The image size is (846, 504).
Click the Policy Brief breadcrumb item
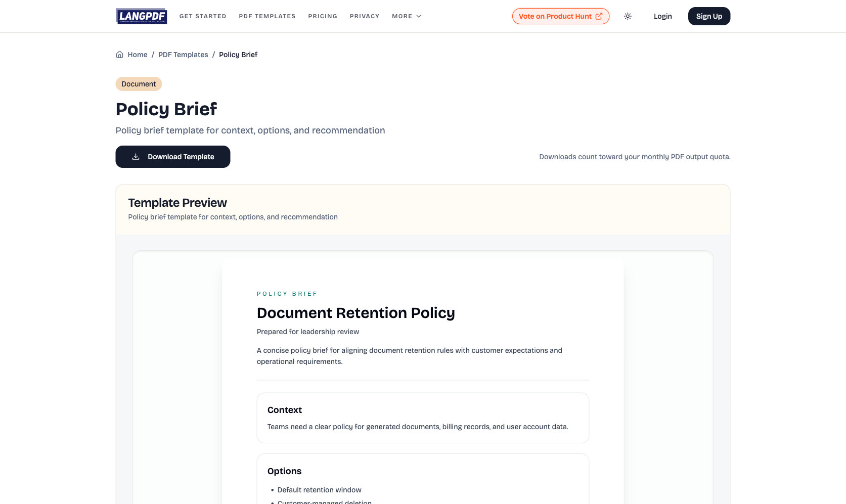point(238,55)
